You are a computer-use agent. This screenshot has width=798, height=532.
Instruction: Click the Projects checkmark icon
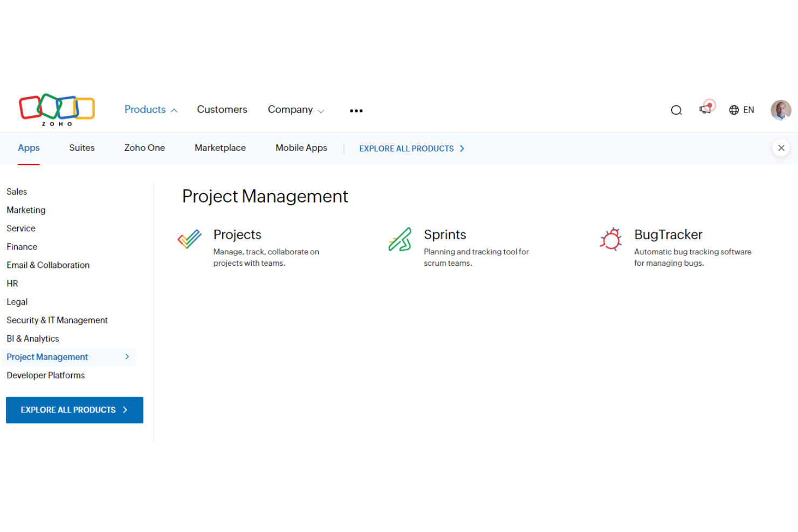pyautogui.click(x=190, y=239)
